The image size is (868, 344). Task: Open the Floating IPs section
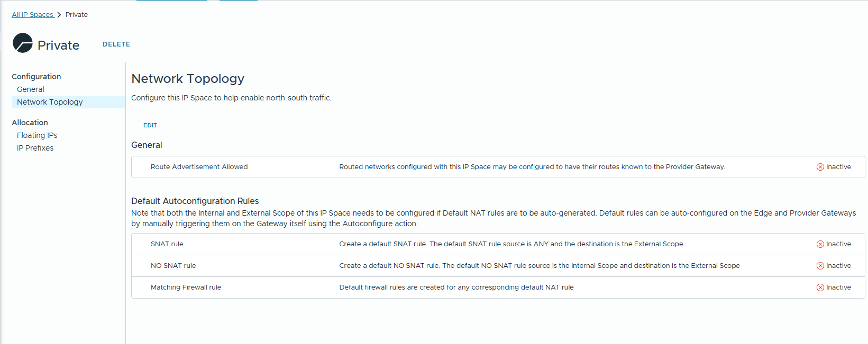(x=37, y=135)
